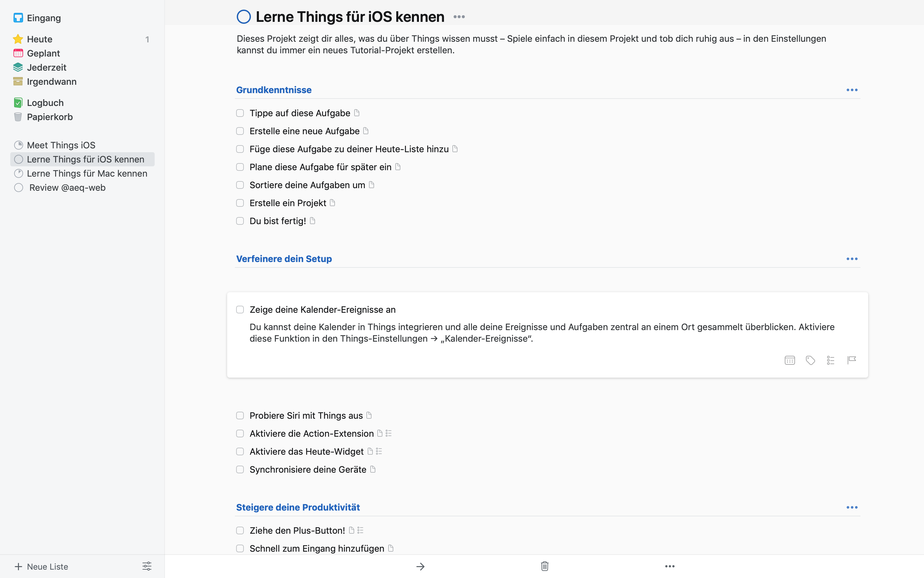The height and width of the screenshot is (578, 924).
Task: Select the Du bist fertig! task
Action: click(x=278, y=221)
